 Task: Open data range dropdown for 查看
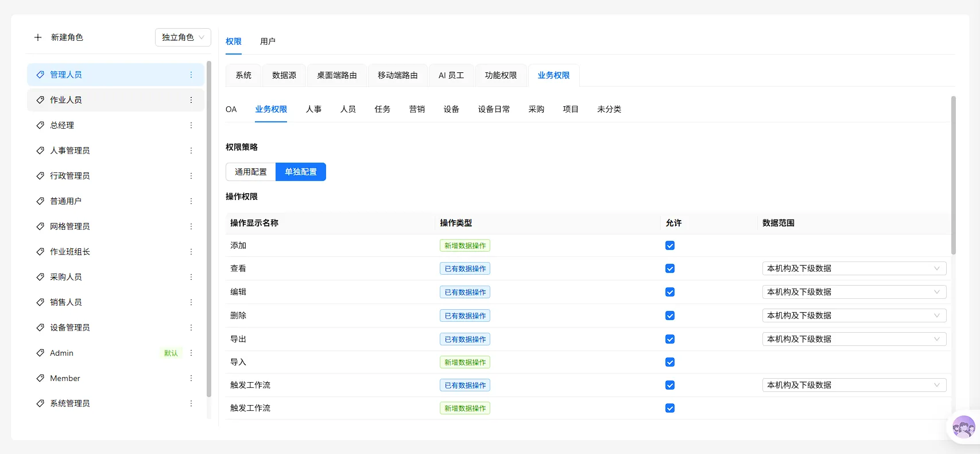[854, 268]
